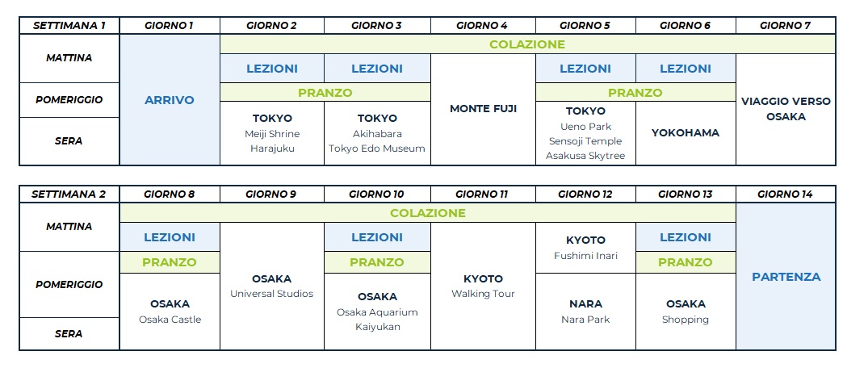Select the SETTIMANA 2 header cell

69,194
